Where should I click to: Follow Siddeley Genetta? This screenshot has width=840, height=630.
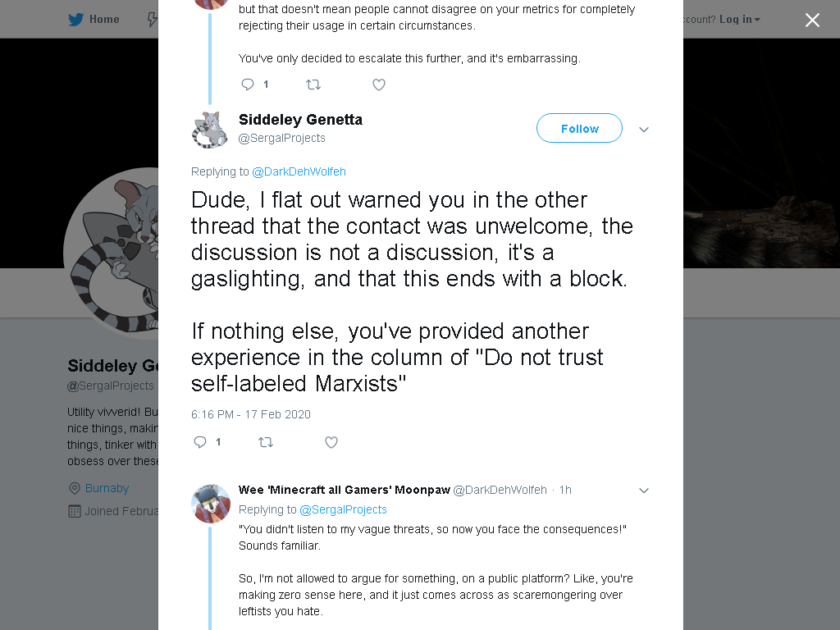pyautogui.click(x=579, y=129)
